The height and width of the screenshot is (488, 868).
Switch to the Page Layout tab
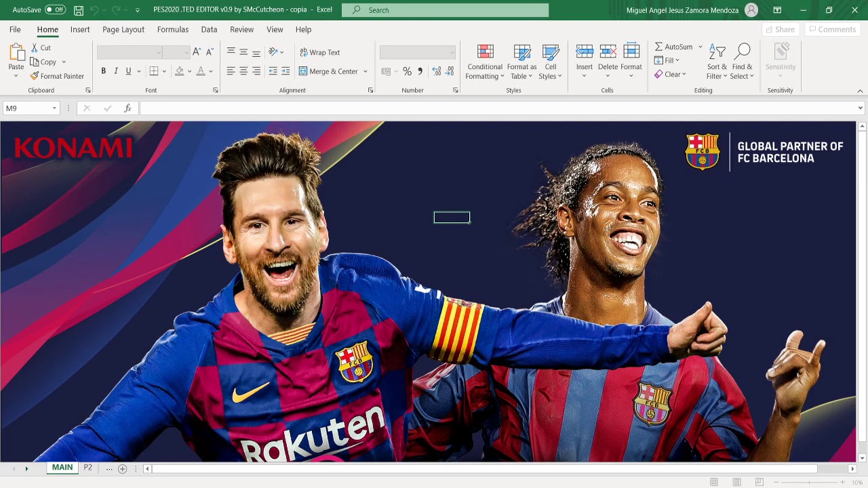(123, 30)
